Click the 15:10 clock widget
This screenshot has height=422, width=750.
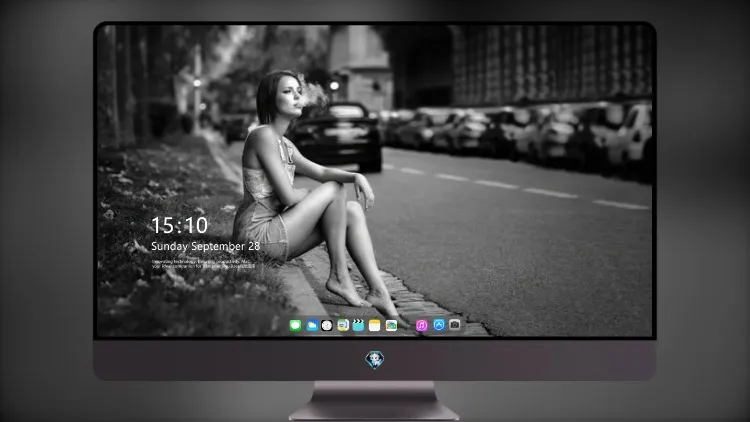coord(179,225)
